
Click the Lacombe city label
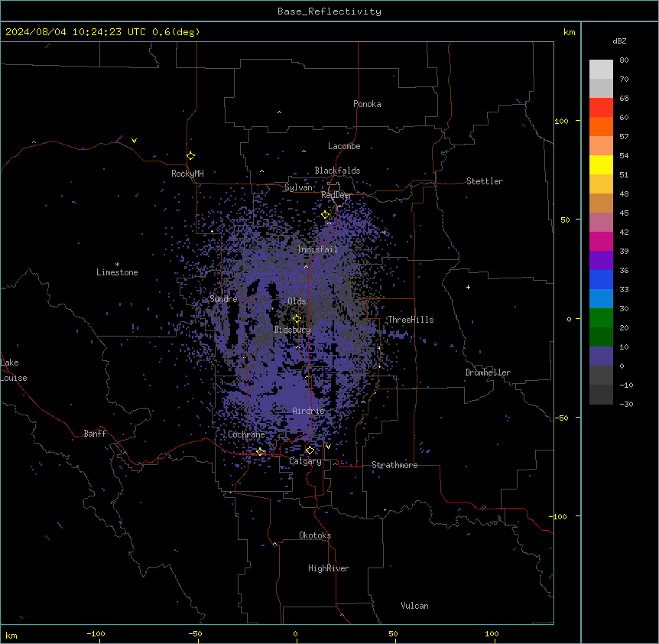tap(344, 146)
